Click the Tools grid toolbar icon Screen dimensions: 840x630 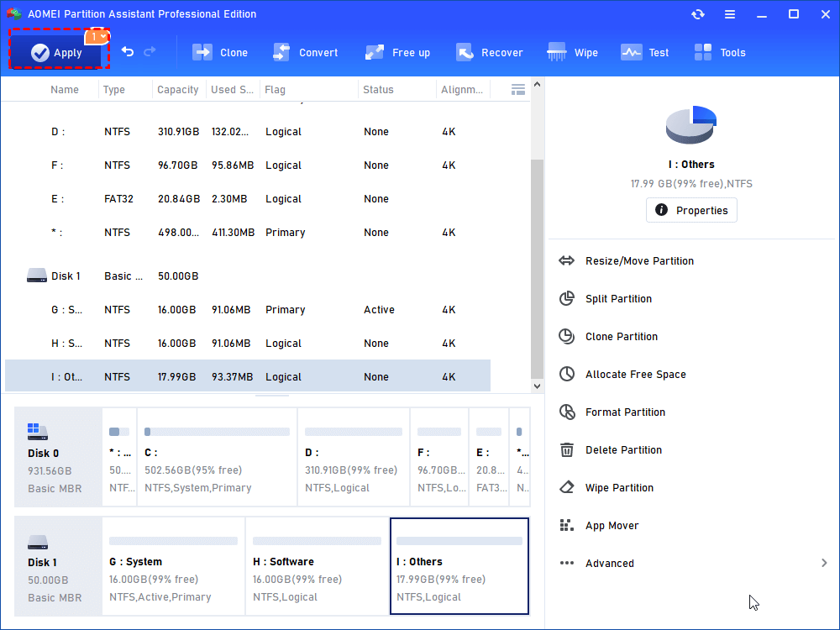coord(703,52)
